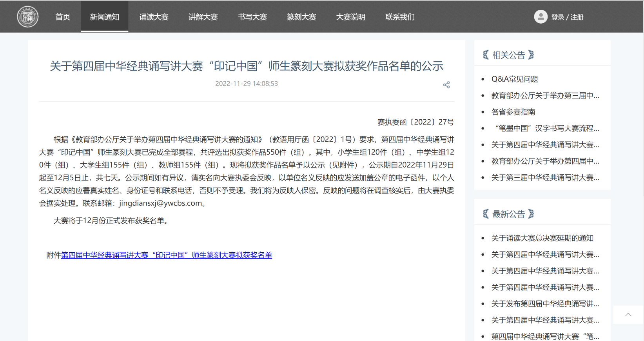
Task: Click the line 大赛将于12月份正式发布获奖名单
Action: click(x=111, y=221)
